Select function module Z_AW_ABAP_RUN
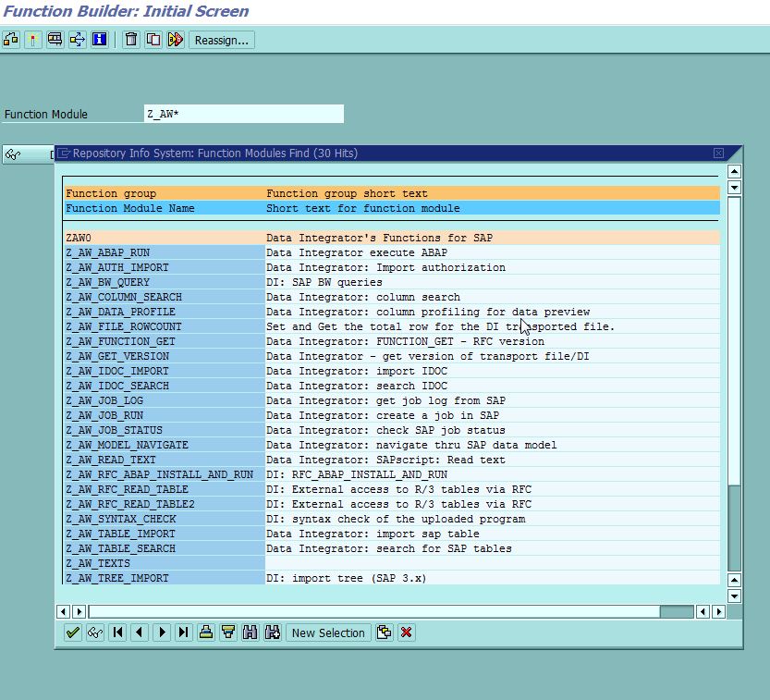 pos(392,252)
